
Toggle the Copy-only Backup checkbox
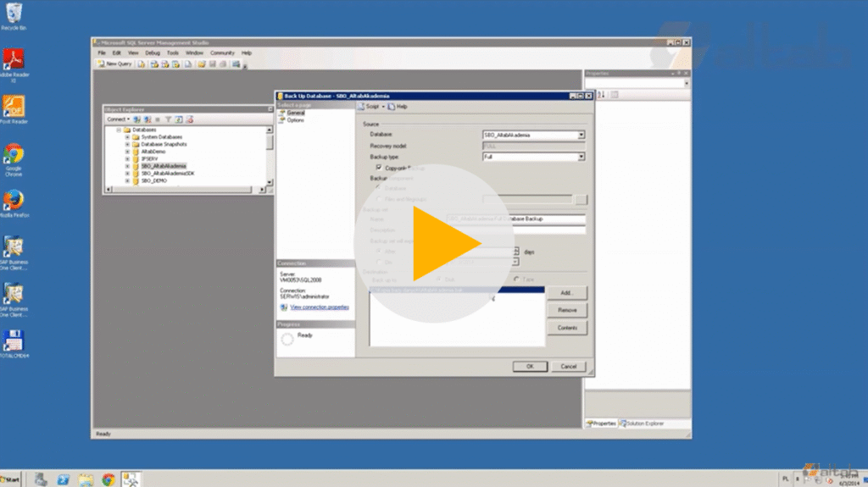pyautogui.click(x=379, y=167)
